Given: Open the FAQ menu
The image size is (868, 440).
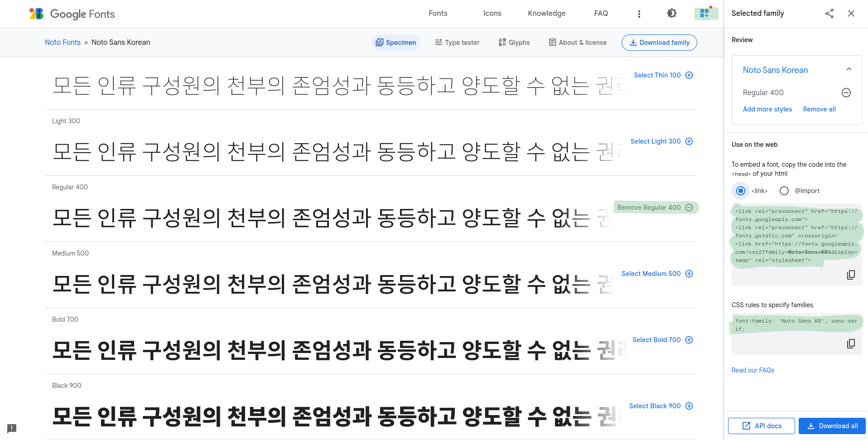Looking at the screenshot, I should (x=601, y=14).
